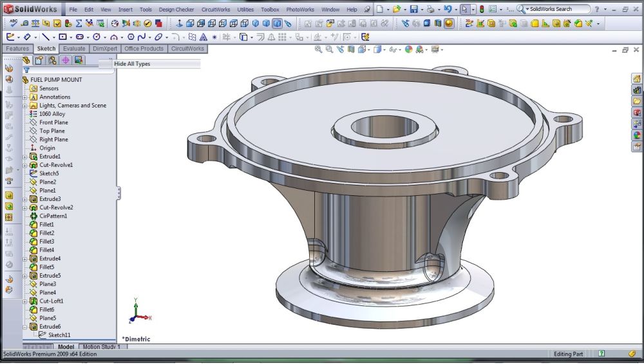Select Fillet3 in feature tree

point(46,242)
